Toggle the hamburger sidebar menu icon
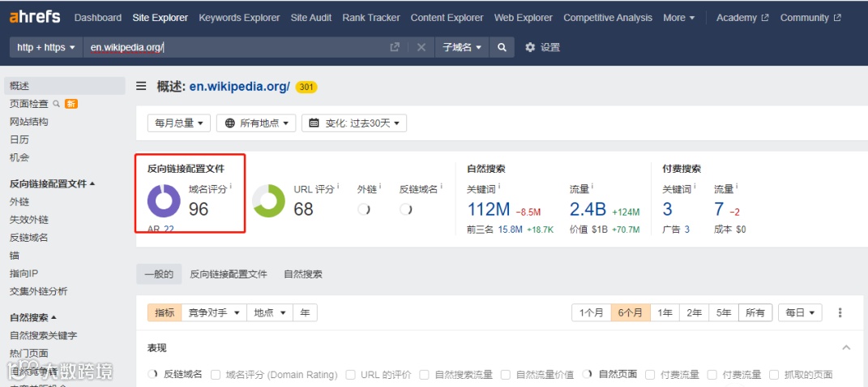The width and height of the screenshot is (868, 387). (x=141, y=86)
